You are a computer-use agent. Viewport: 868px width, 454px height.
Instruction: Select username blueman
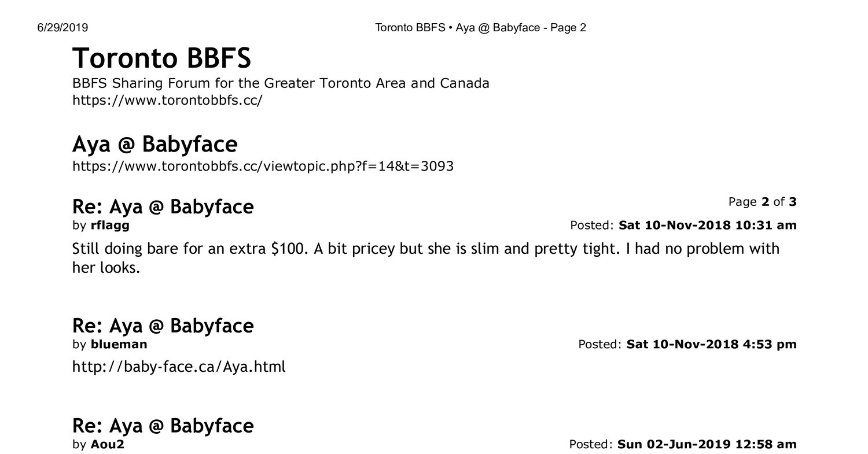point(119,344)
